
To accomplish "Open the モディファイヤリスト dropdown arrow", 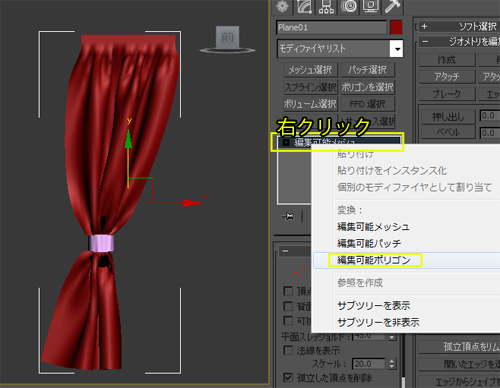I will pos(397,49).
